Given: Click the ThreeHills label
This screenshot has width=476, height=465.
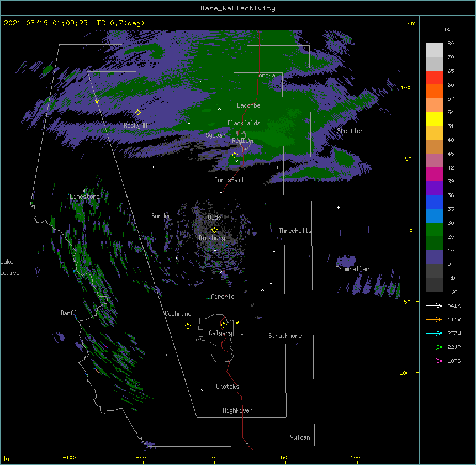Looking at the screenshot, I should pos(295,231).
